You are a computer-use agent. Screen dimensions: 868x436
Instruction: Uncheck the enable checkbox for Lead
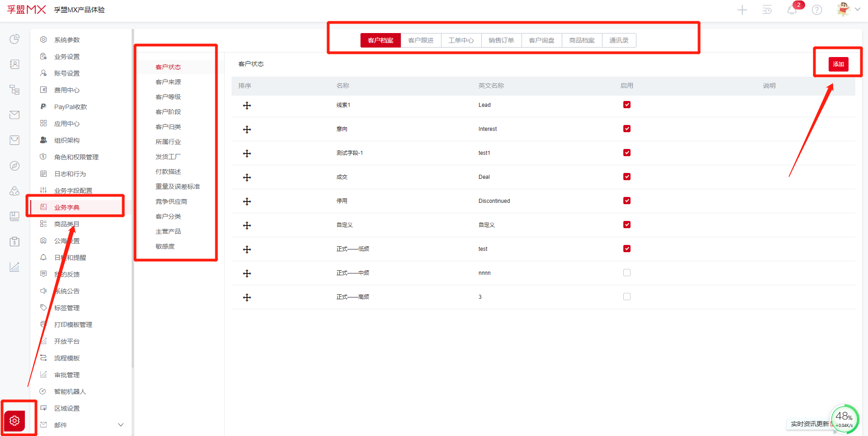click(626, 105)
